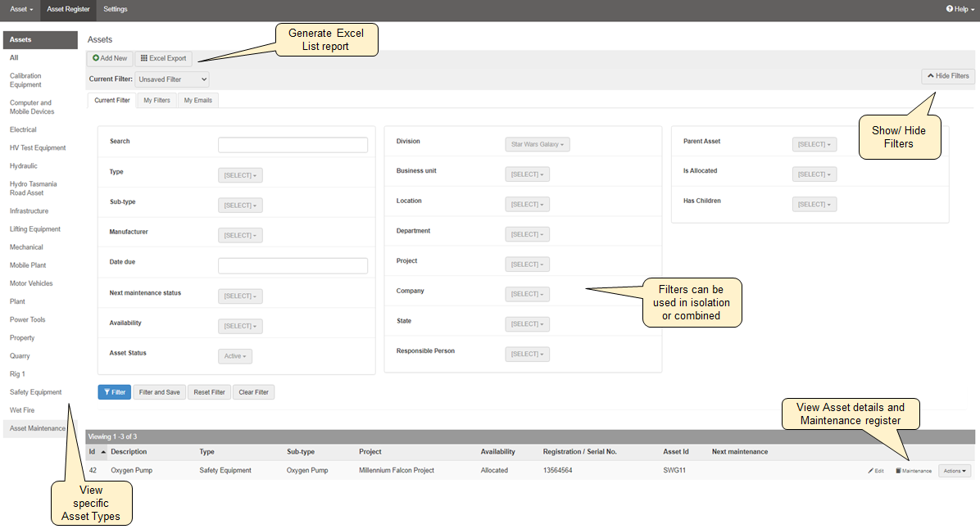This screenshot has height=529, width=980.
Task: Select Safety Equipment in the sidebar
Action: 35,392
